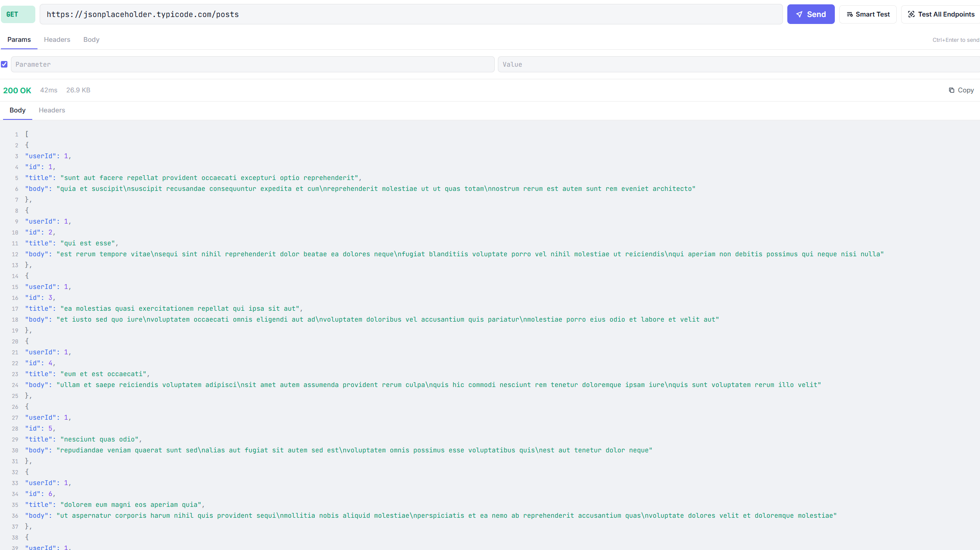Screen dimensions: 980x550
Task: Click body line starting "quia et suscipit"
Action: tap(361, 189)
